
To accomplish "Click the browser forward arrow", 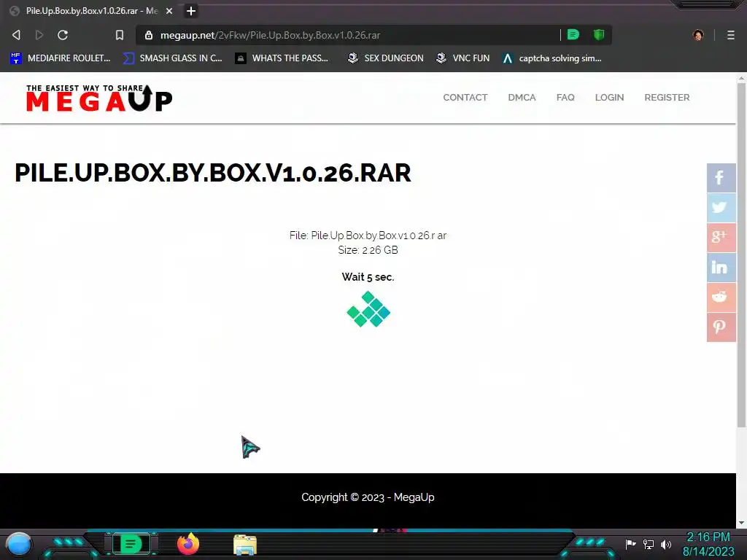I will [x=39, y=35].
